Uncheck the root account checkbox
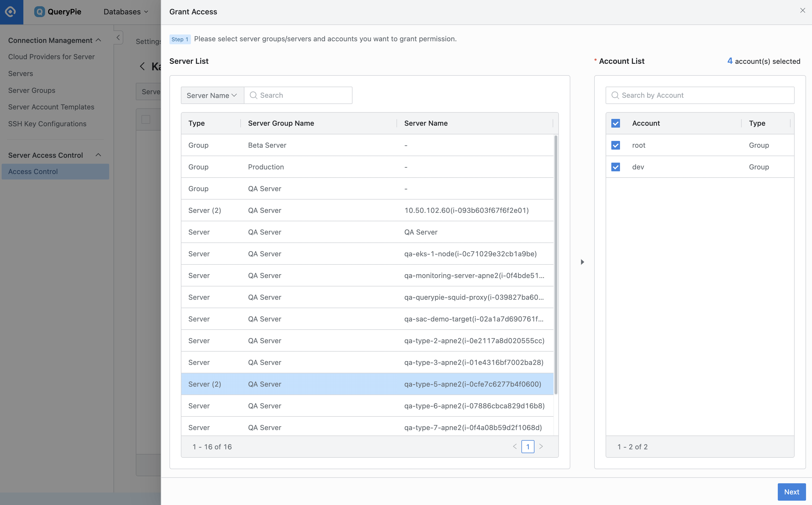The image size is (812, 505). pyautogui.click(x=616, y=145)
